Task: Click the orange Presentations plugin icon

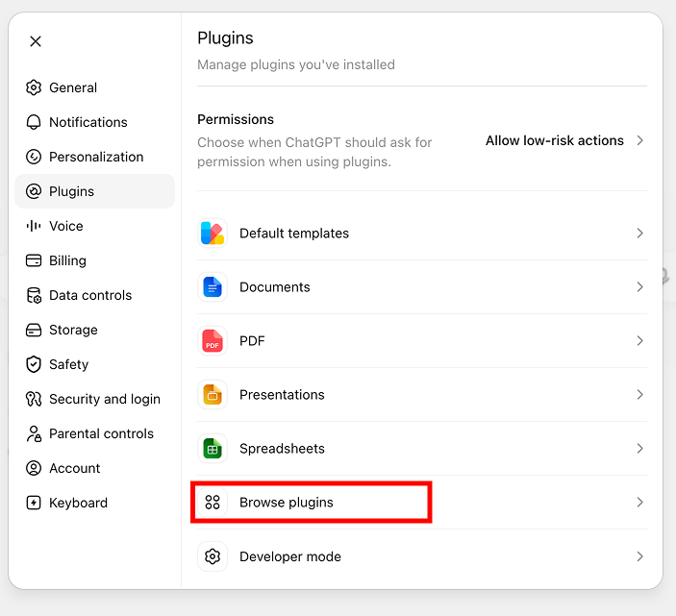Action: pos(213,395)
